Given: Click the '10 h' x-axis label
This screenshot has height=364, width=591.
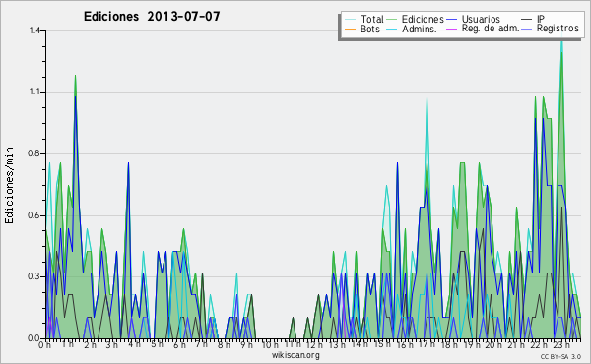Looking at the screenshot, I should 270,345.
